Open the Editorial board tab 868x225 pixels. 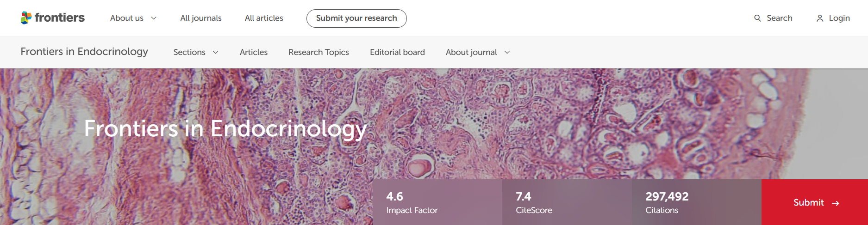(397, 52)
